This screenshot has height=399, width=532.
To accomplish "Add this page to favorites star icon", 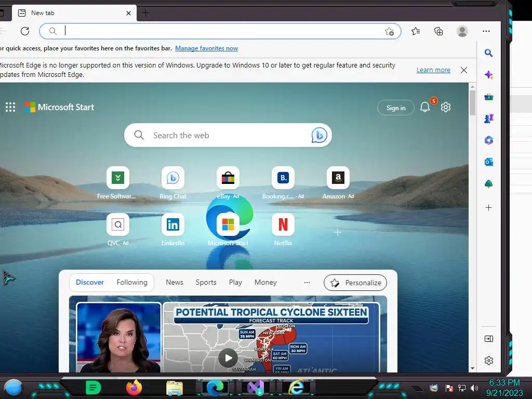I will [389, 32].
